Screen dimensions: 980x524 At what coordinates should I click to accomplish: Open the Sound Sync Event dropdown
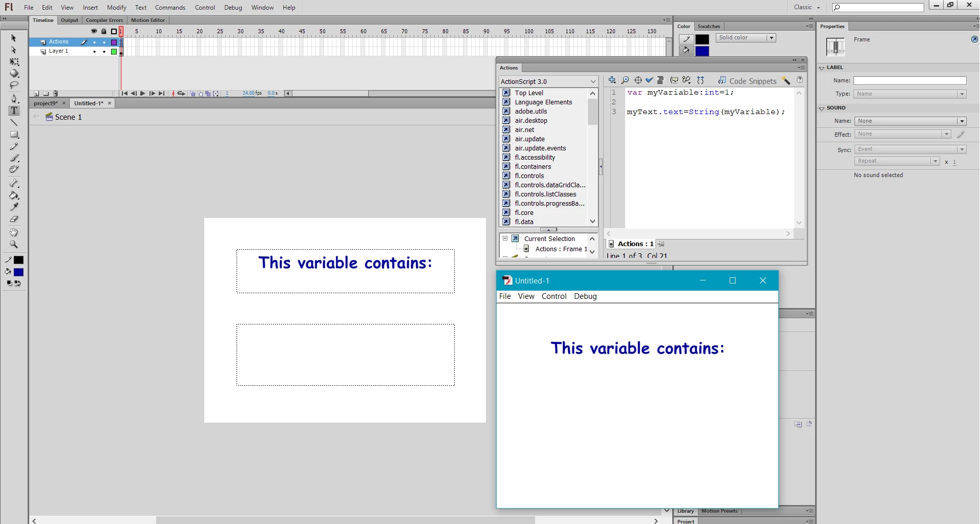pos(910,149)
